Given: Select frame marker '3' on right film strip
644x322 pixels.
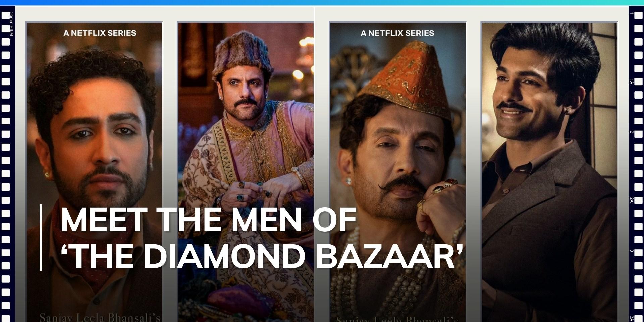Looking at the screenshot, I should point(632,251).
